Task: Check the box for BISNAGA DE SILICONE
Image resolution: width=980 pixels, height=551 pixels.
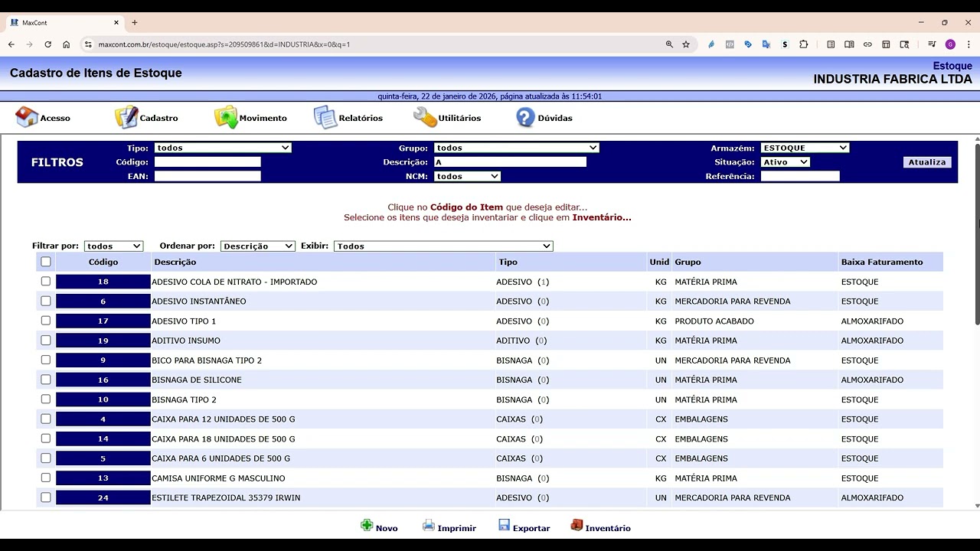Action: (46, 380)
